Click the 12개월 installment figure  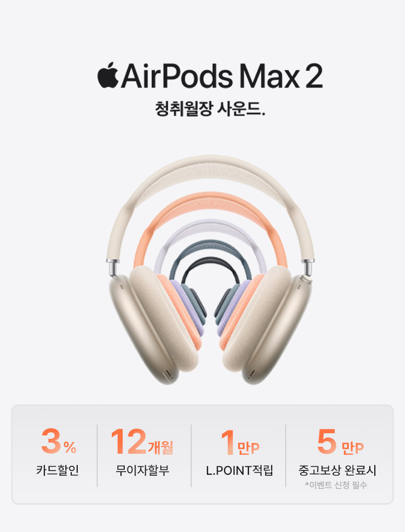pos(142,441)
